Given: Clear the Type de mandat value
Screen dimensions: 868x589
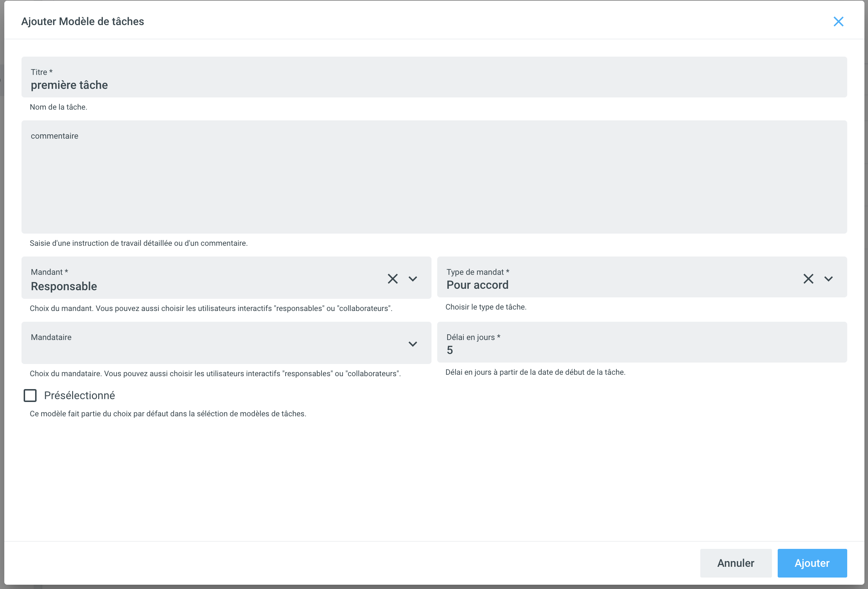Looking at the screenshot, I should 808,279.
